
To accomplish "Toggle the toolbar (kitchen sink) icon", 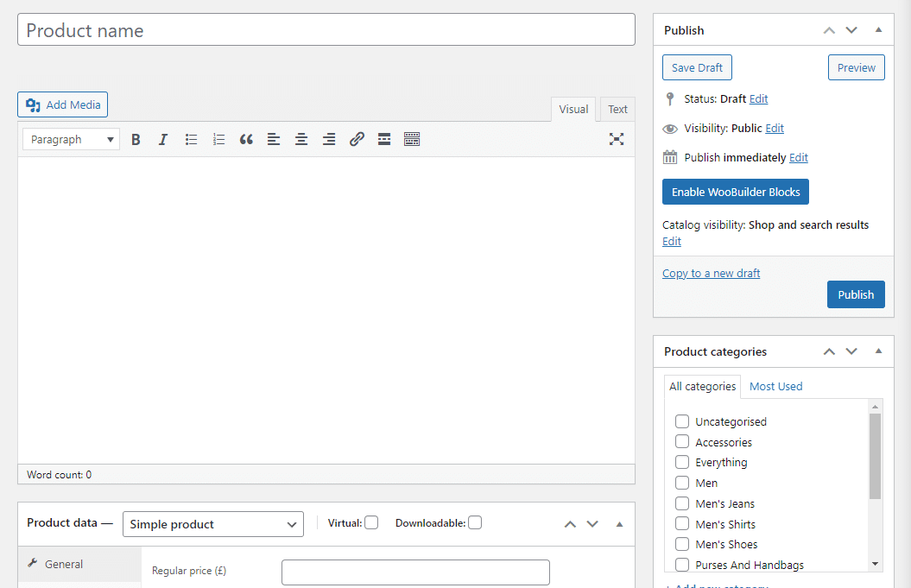I will tap(412, 140).
